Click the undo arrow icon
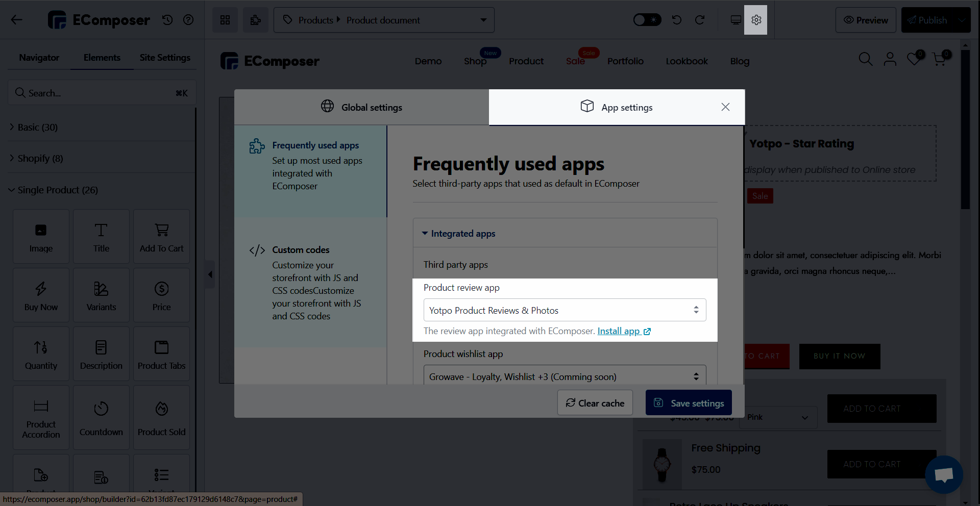Viewport: 980px width, 506px height. pyautogui.click(x=677, y=20)
